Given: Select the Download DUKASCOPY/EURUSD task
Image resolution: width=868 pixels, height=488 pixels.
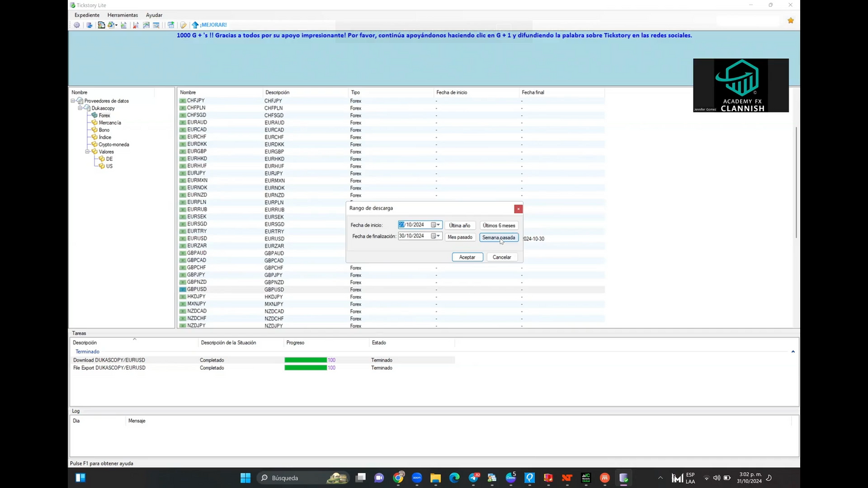Looking at the screenshot, I should point(263,360).
